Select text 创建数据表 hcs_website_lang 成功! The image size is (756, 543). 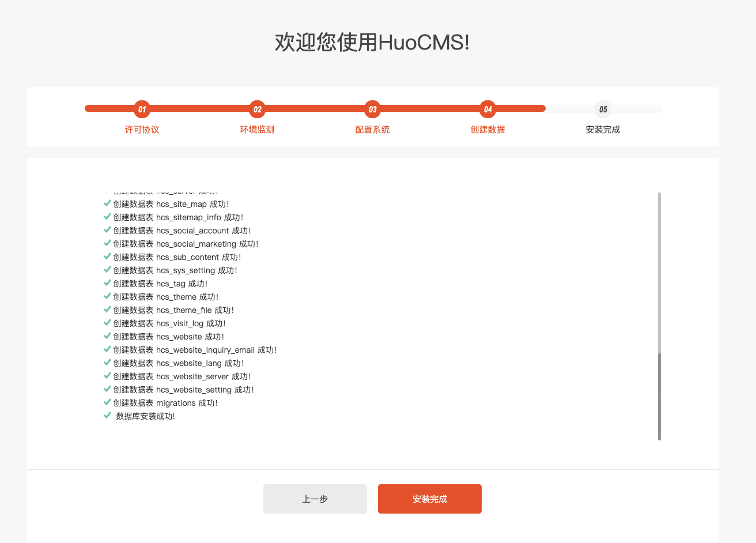[x=179, y=363]
